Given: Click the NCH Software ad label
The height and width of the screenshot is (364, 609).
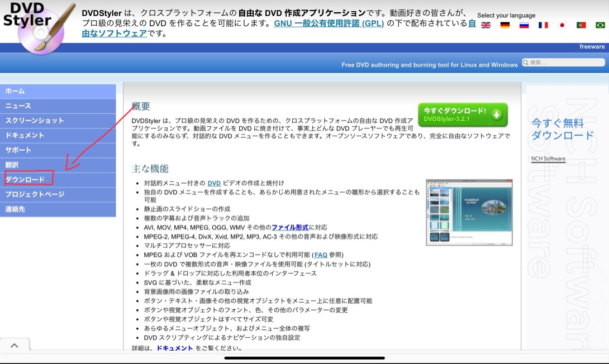Looking at the screenshot, I should [548, 159].
